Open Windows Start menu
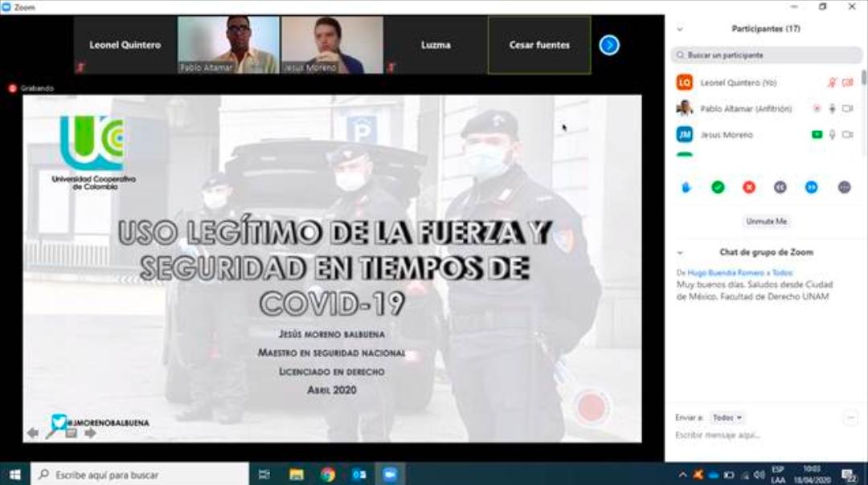 (15, 475)
